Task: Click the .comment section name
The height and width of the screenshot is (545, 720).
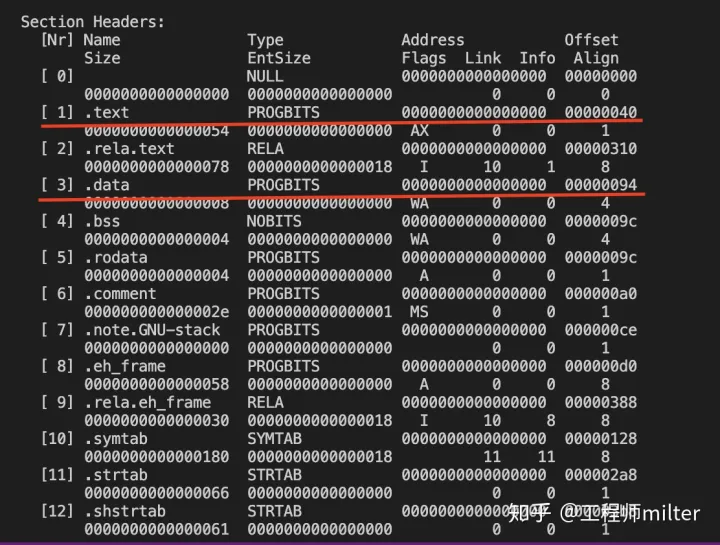Action: click(120, 294)
